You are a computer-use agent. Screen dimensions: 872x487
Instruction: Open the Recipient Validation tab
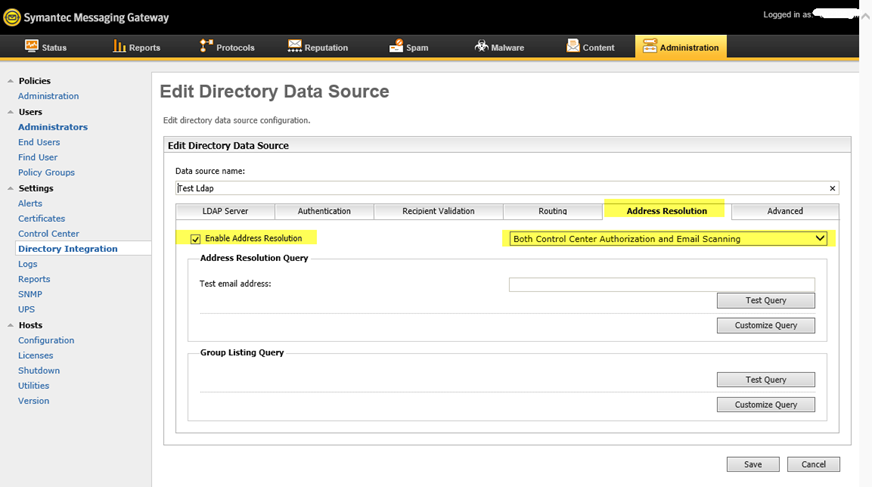click(x=438, y=211)
